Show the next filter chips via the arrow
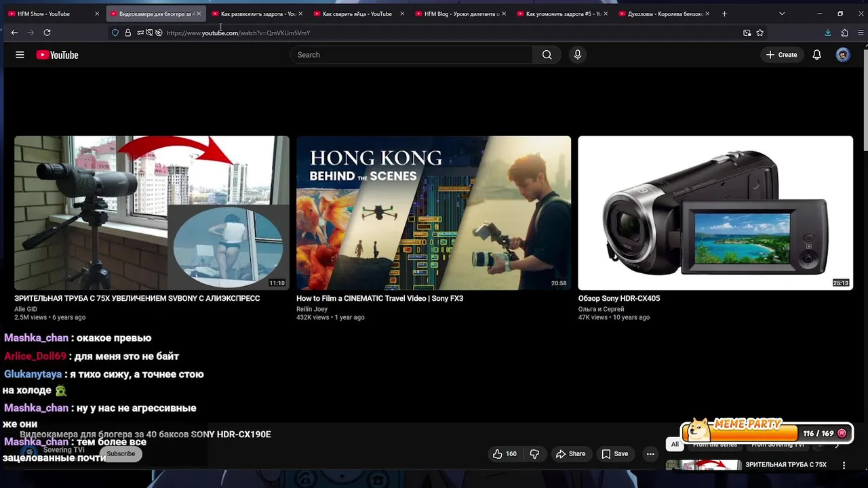Image resolution: width=868 pixels, height=488 pixels. (x=836, y=445)
